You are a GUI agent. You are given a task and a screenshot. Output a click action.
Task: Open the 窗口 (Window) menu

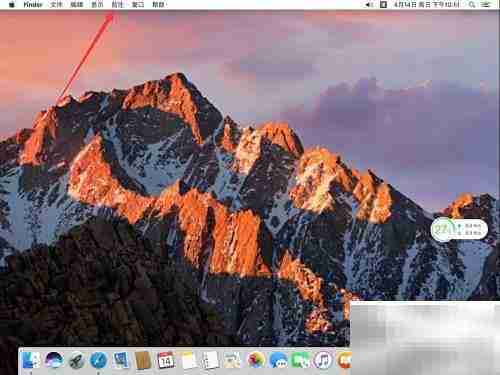click(x=138, y=5)
